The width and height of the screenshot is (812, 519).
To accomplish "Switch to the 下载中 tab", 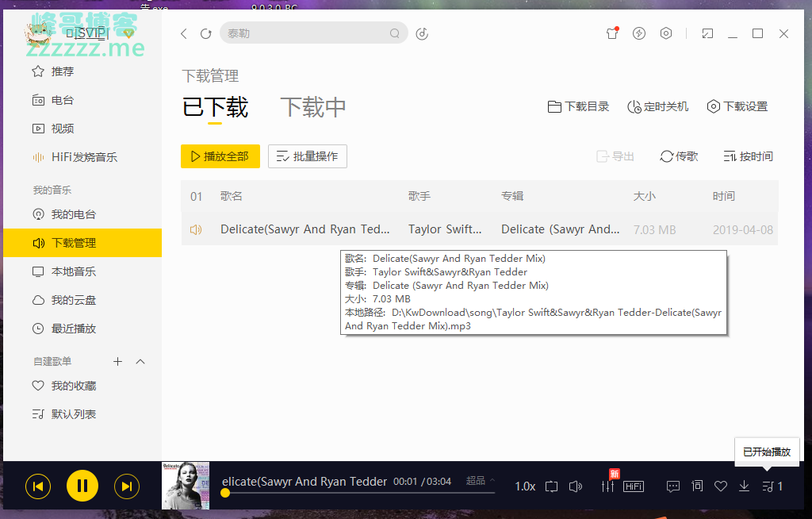I will point(313,107).
